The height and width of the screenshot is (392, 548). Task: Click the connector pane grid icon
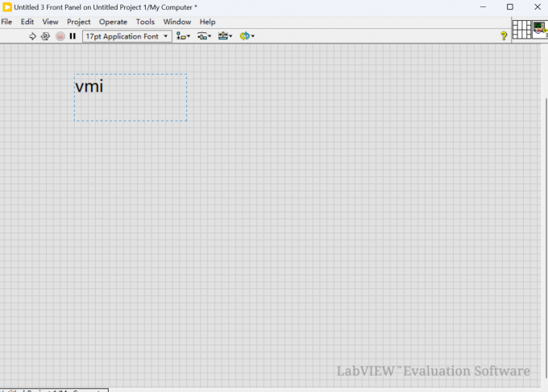click(521, 29)
